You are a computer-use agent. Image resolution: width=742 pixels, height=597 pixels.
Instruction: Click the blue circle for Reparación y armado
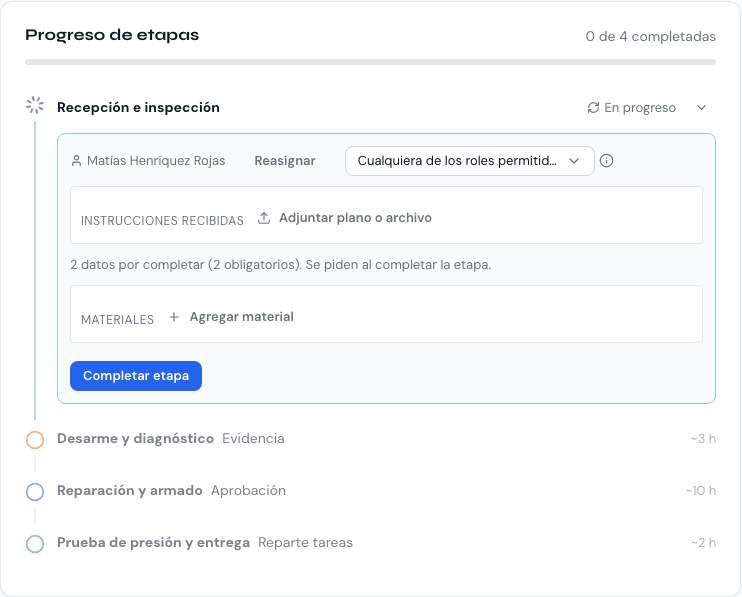coord(35,492)
